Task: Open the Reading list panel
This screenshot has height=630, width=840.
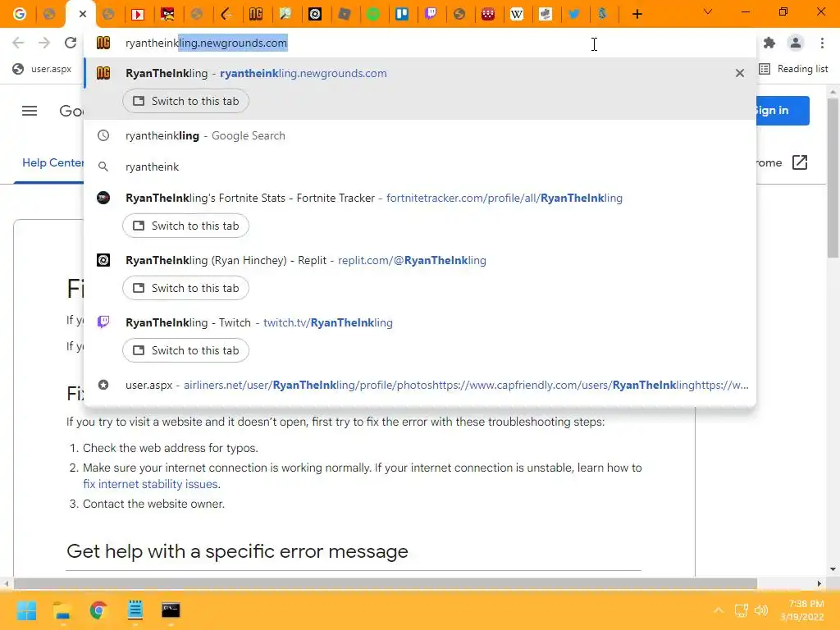Action: click(794, 69)
